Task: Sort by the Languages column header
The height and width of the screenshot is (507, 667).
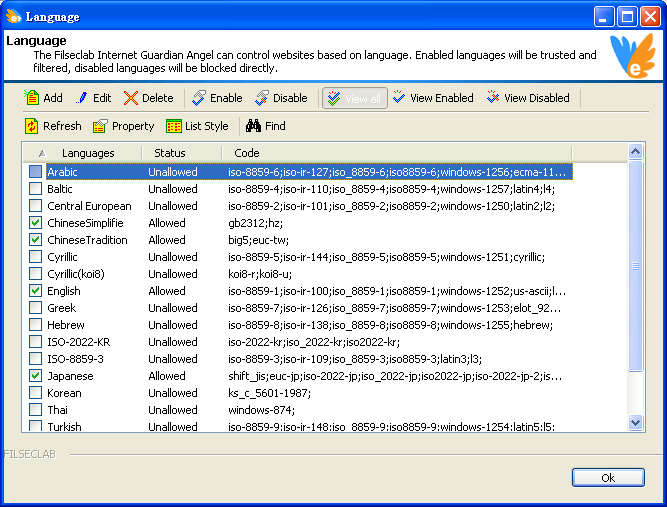Action: (x=88, y=153)
